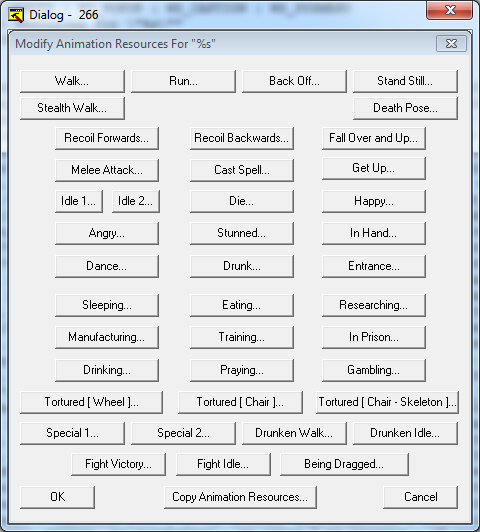This screenshot has width=480, height=532.
Task: Open Copy Animation Resources... dialog
Action: coord(240,497)
